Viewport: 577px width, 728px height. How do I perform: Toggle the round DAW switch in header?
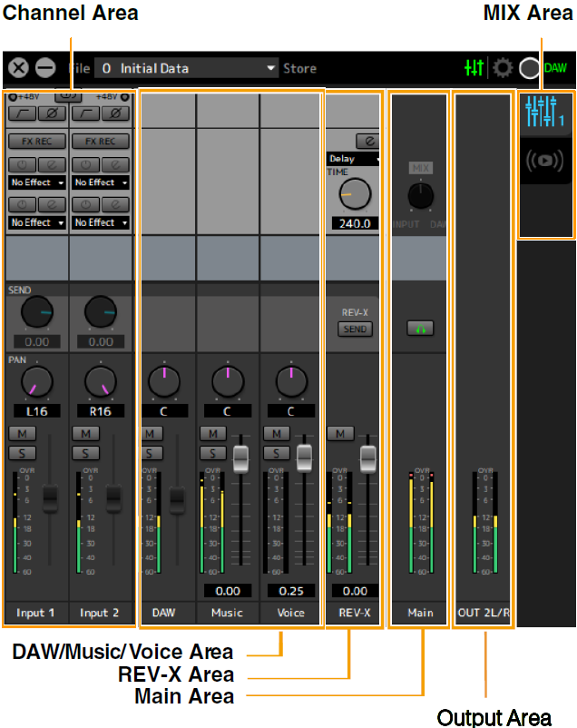tap(530, 68)
